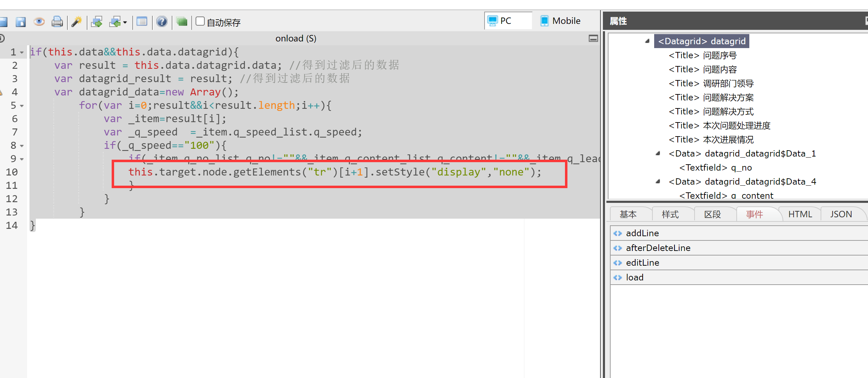
Task: Select the <Title> 本次问题处理进度 tree item
Action: click(719, 125)
